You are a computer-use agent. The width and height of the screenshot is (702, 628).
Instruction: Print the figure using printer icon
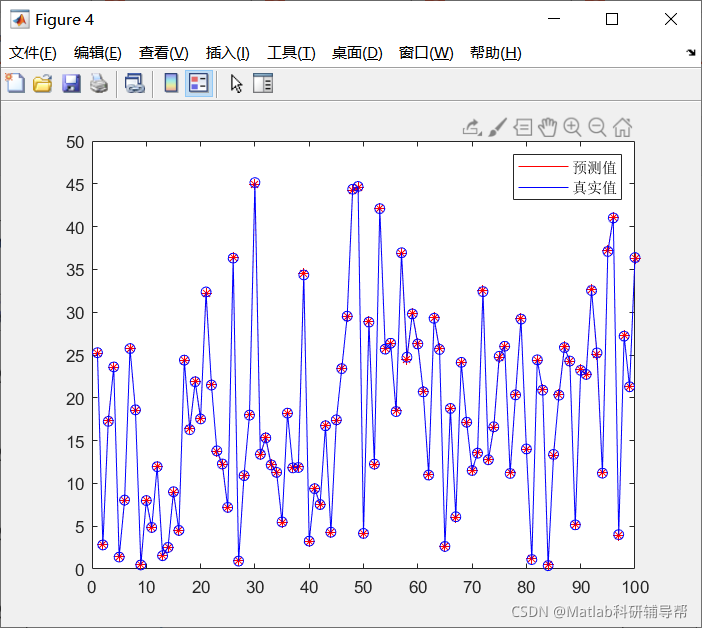click(99, 84)
